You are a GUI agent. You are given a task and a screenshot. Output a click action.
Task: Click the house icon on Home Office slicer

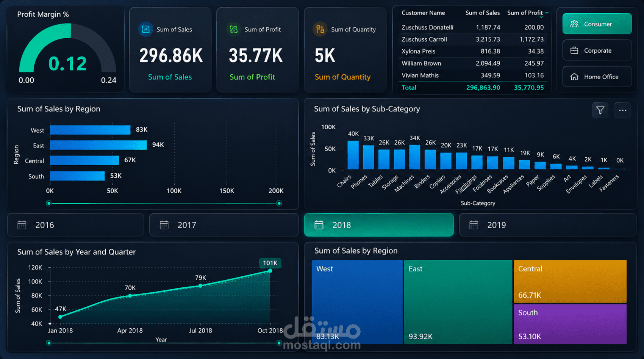point(574,77)
